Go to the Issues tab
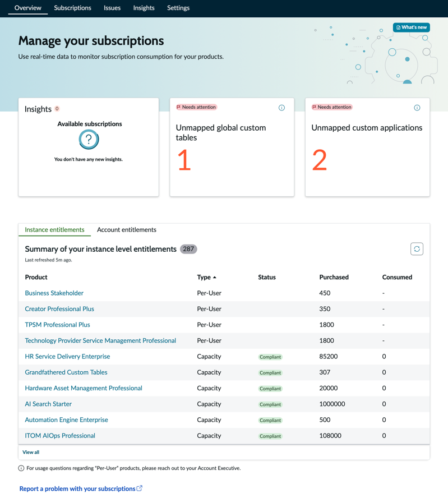This screenshot has height=503, width=448. [x=112, y=8]
